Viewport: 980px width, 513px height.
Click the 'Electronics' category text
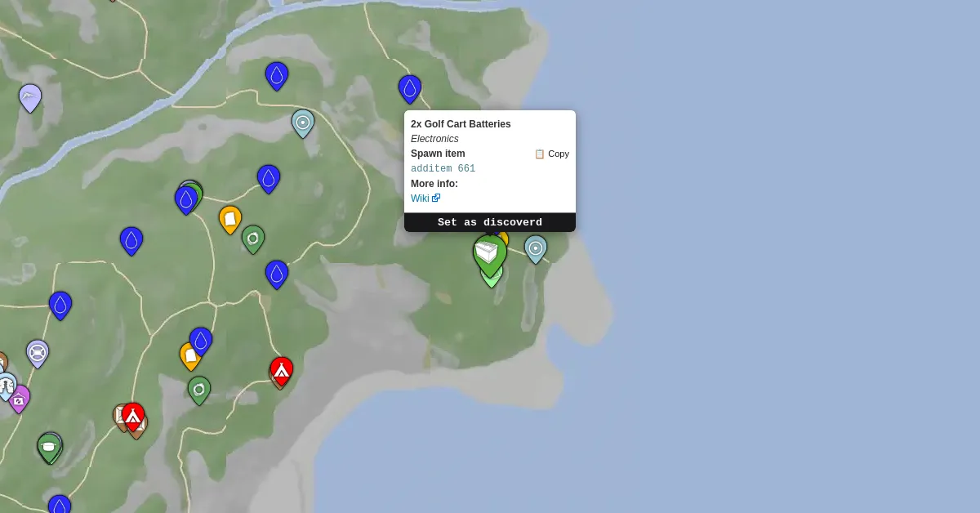[434, 139]
